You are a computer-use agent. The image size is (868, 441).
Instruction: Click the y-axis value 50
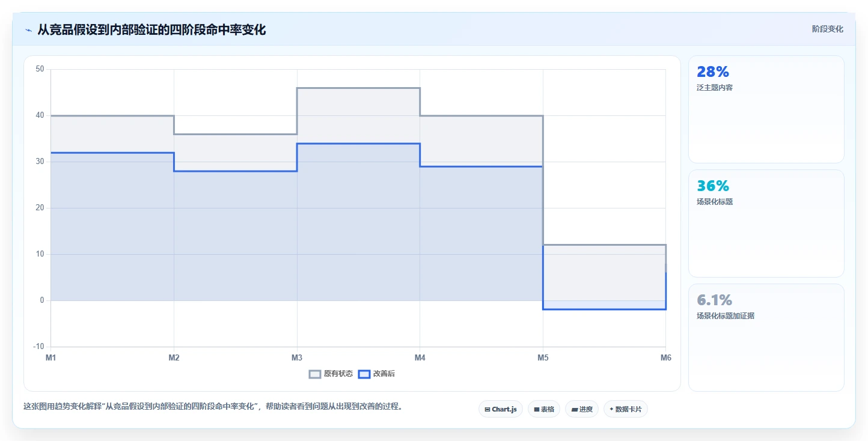click(40, 69)
